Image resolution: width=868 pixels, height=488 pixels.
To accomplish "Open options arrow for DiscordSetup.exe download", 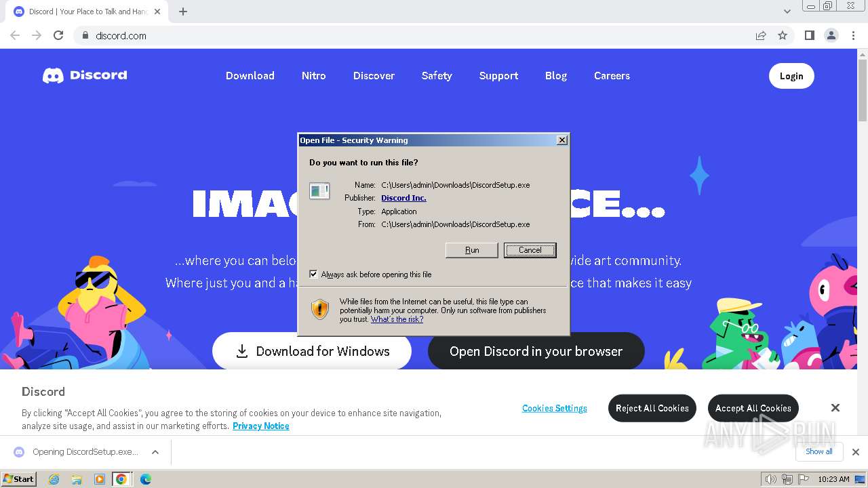I will (x=155, y=452).
